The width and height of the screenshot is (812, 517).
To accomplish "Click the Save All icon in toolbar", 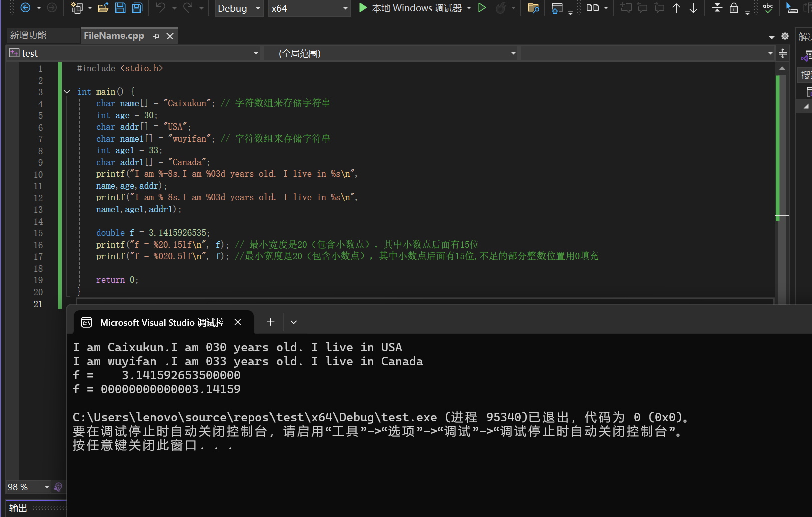I will point(137,8).
